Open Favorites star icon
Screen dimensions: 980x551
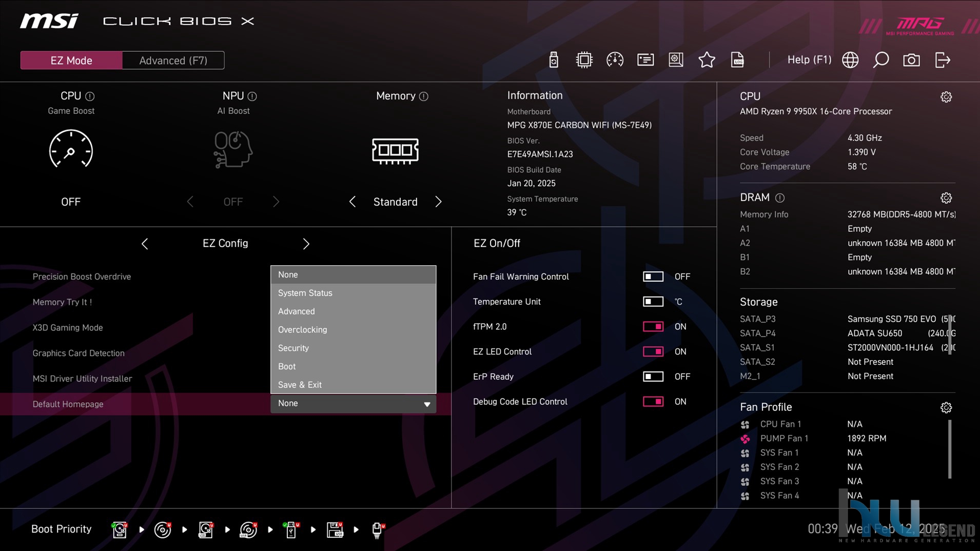[x=707, y=60]
